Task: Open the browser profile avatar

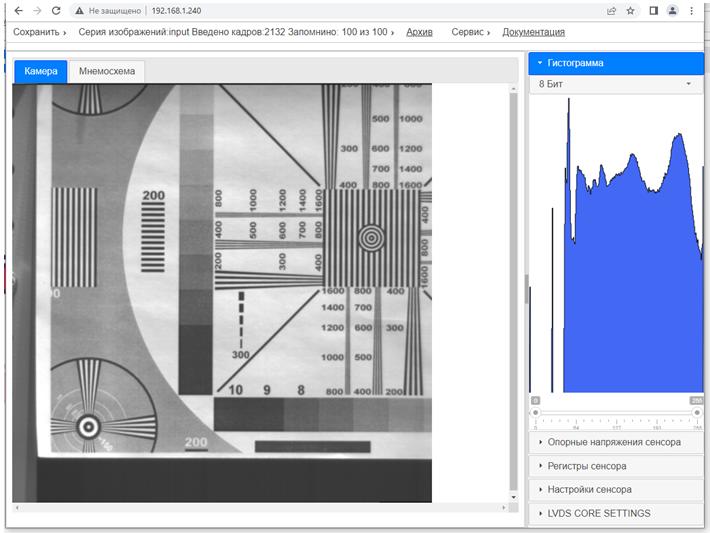Action: pos(673,11)
